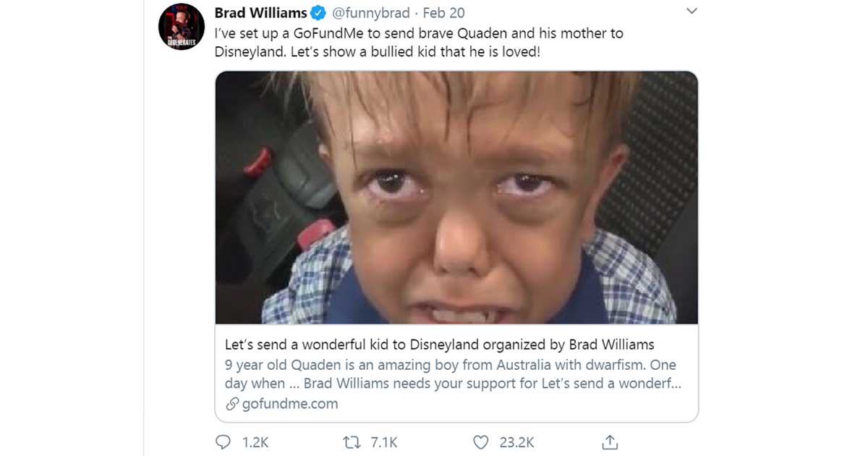This screenshot has height=456, width=868.
Task: Open Brad Williams' profile avatar
Action: pyautogui.click(x=176, y=26)
